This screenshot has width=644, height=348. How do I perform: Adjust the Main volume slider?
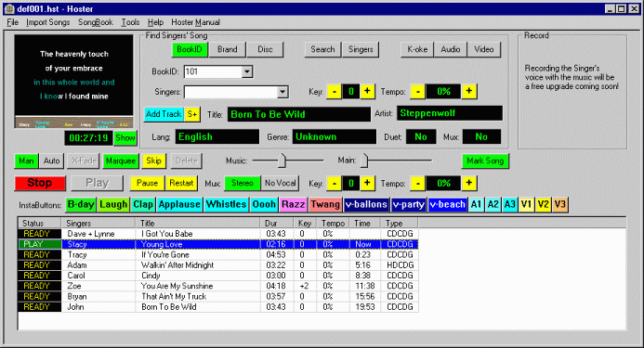pyautogui.click(x=364, y=161)
